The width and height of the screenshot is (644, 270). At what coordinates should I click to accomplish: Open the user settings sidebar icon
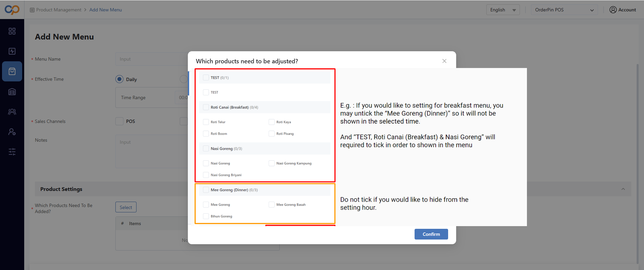point(12,132)
